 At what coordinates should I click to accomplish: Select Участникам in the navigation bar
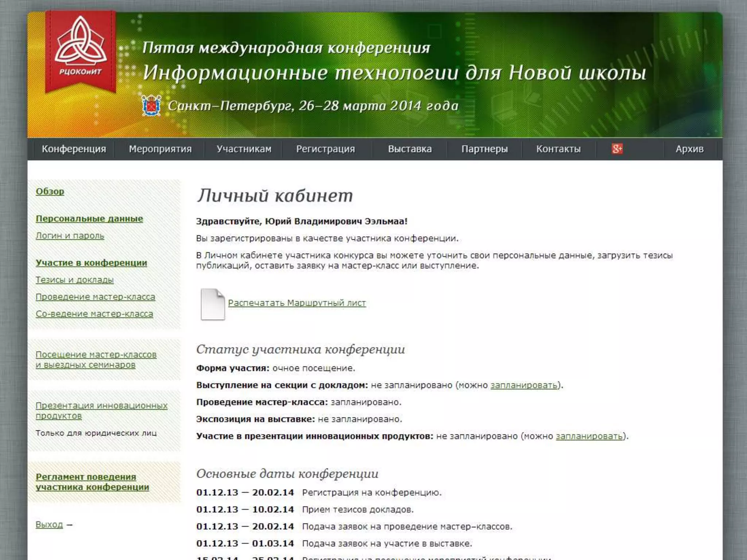click(x=244, y=149)
